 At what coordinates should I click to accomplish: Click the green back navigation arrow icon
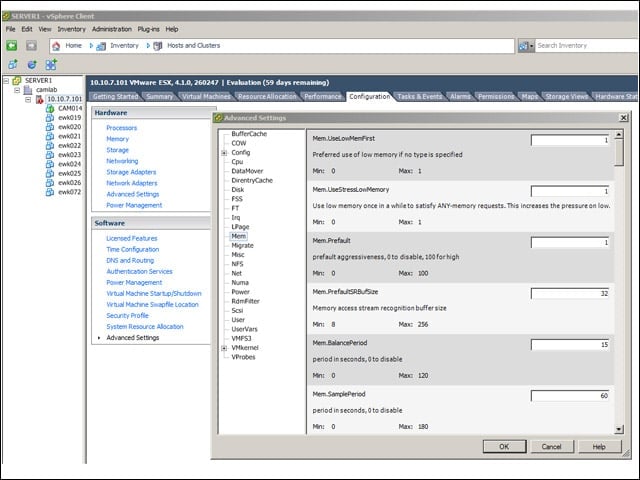click(12, 45)
